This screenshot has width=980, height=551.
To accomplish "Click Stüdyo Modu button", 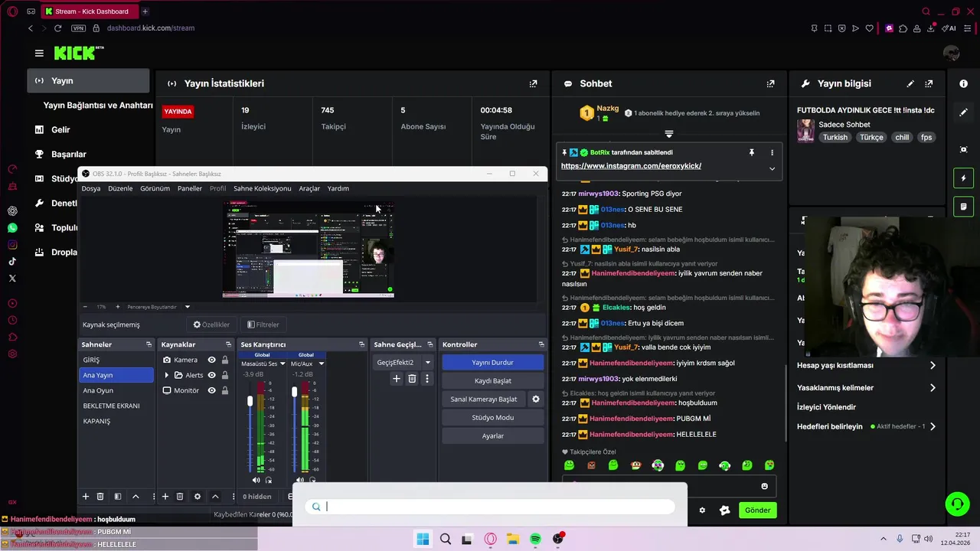I will 492,417.
